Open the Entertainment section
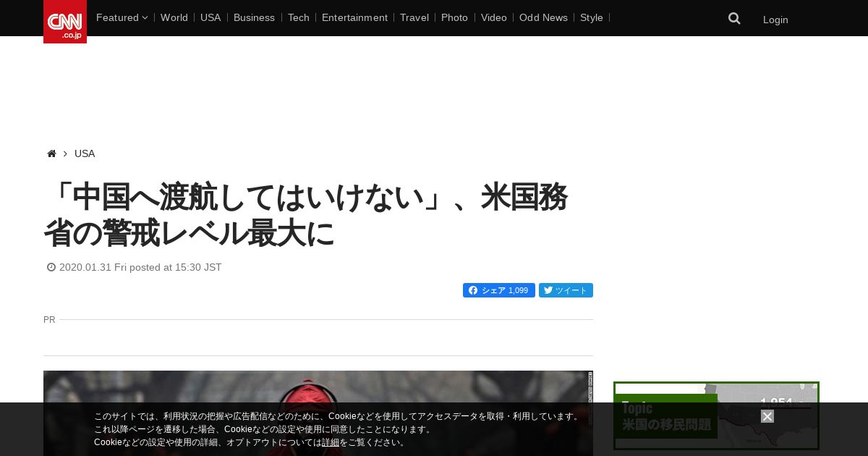Image resolution: width=868 pixels, height=456 pixels. (x=354, y=17)
